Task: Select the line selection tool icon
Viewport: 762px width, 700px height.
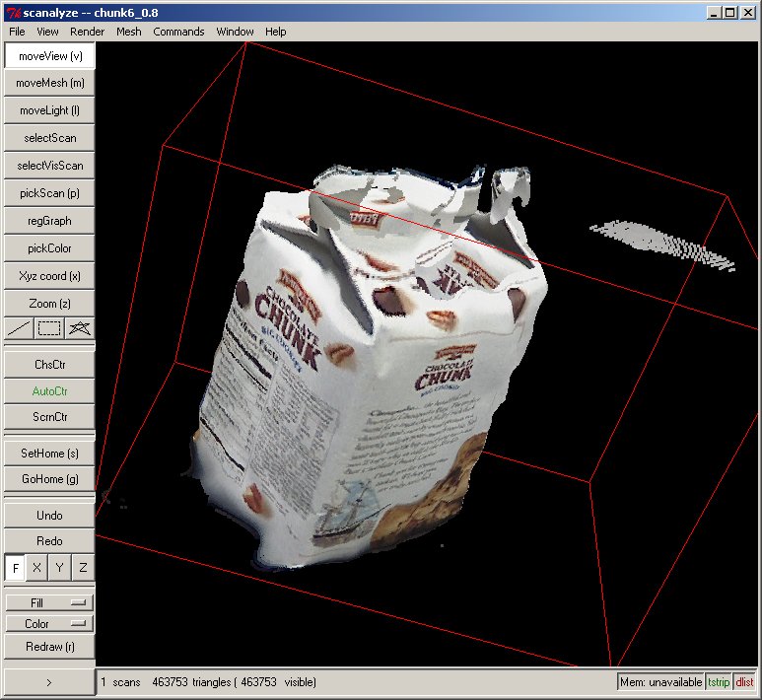Action: 19,328
